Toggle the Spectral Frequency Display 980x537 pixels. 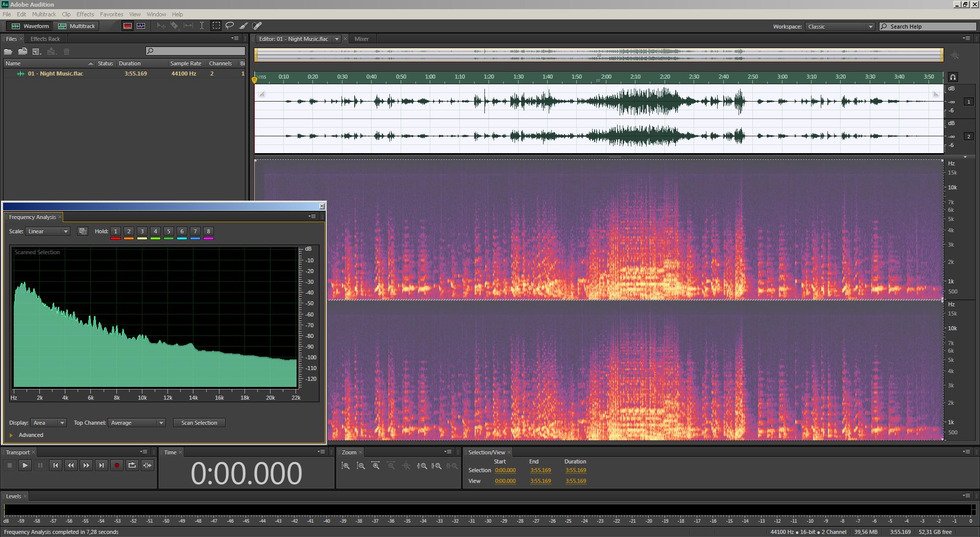click(x=127, y=26)
